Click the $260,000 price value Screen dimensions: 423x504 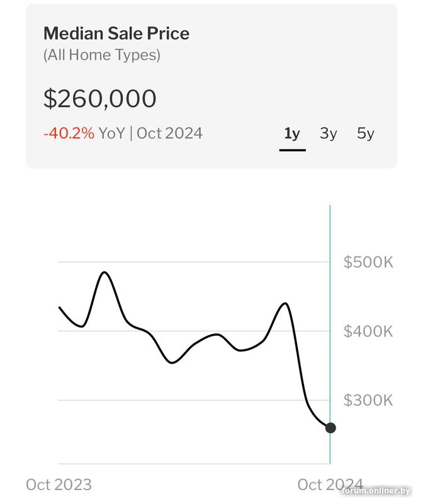(x=99, y=99)
